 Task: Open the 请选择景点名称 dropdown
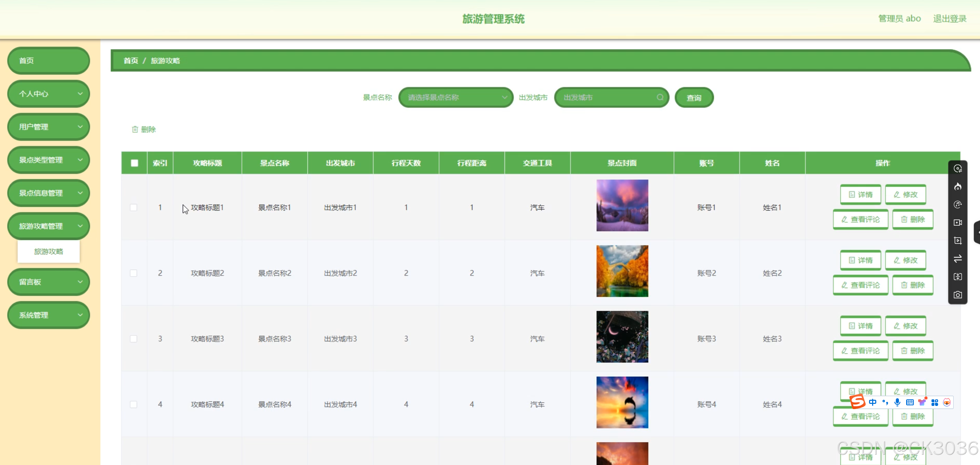[x=456, y=97]
